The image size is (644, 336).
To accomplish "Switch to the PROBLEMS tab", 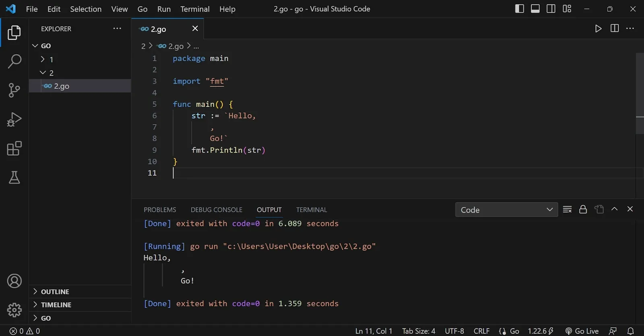I will click(160, 210).
